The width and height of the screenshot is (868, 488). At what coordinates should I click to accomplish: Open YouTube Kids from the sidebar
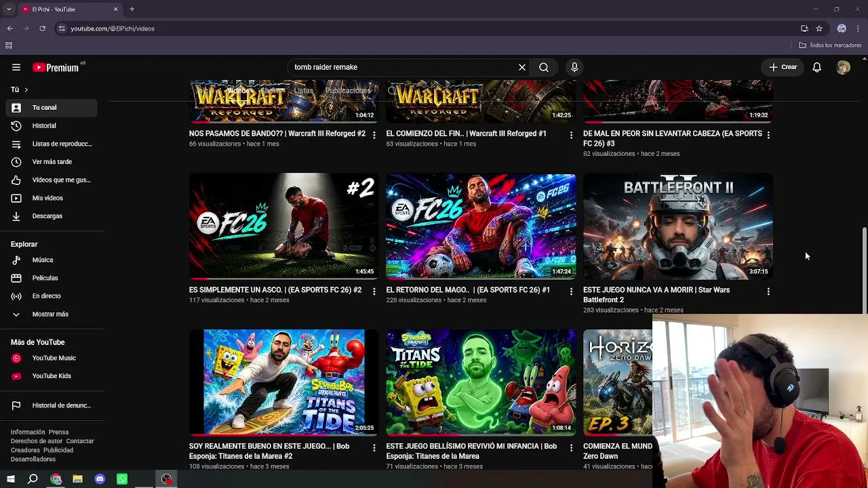[x=52, y=376]
